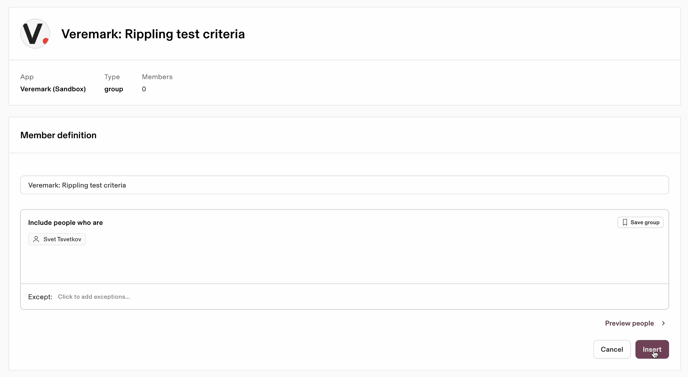688x377 pixels.
Task: Click the bookmark icon beside Save group
Action: [625, 223]
